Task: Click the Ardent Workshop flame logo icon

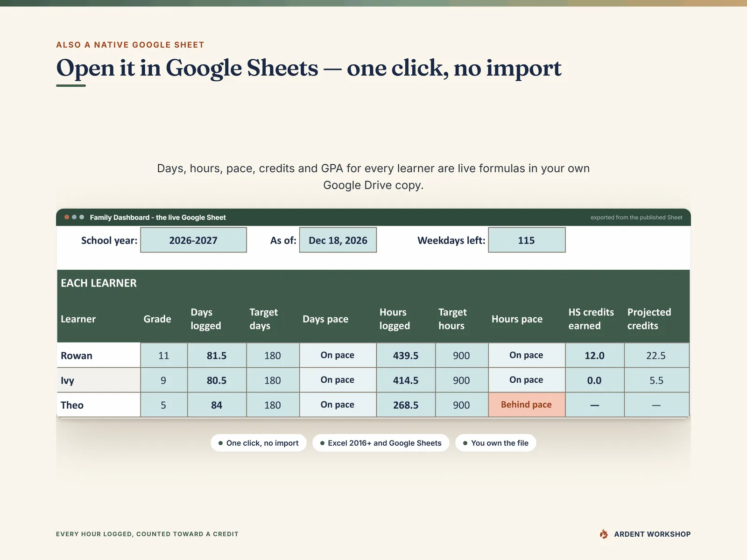Action: coord(604,534)
